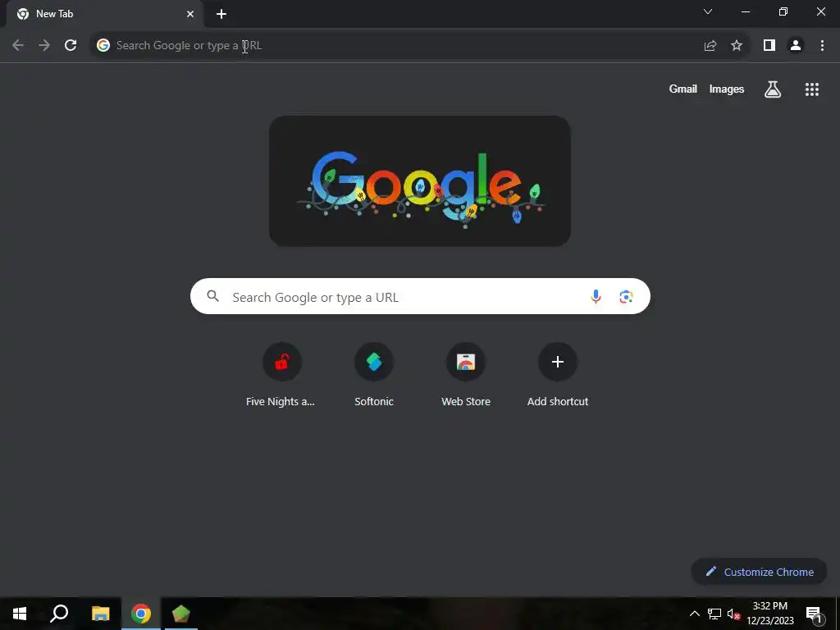Open the green block app on taskbar
The height and width of the screenshot is (630, 840).
click(181, 614)
